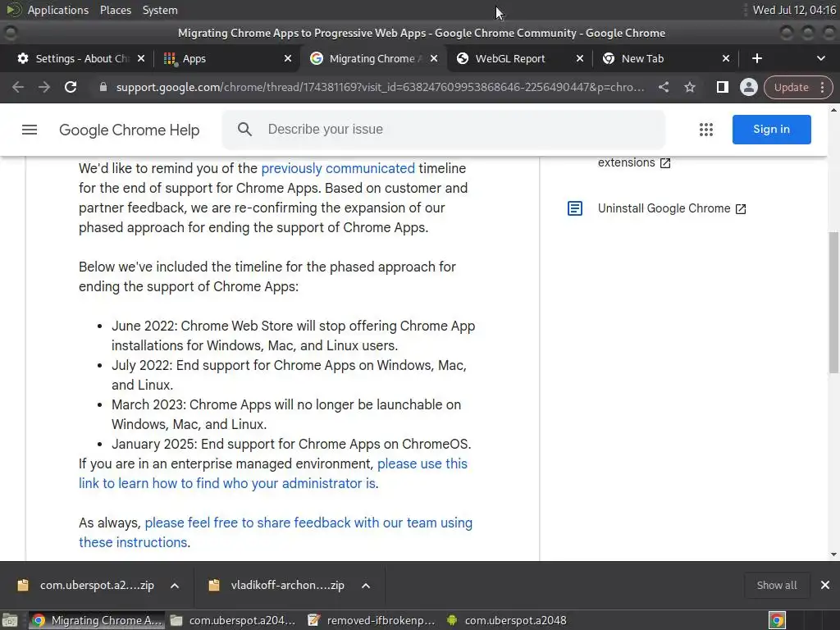Viewport: 840px width, 630px height.
Task: Click the Google Chrome Help title
Action: 129,130
